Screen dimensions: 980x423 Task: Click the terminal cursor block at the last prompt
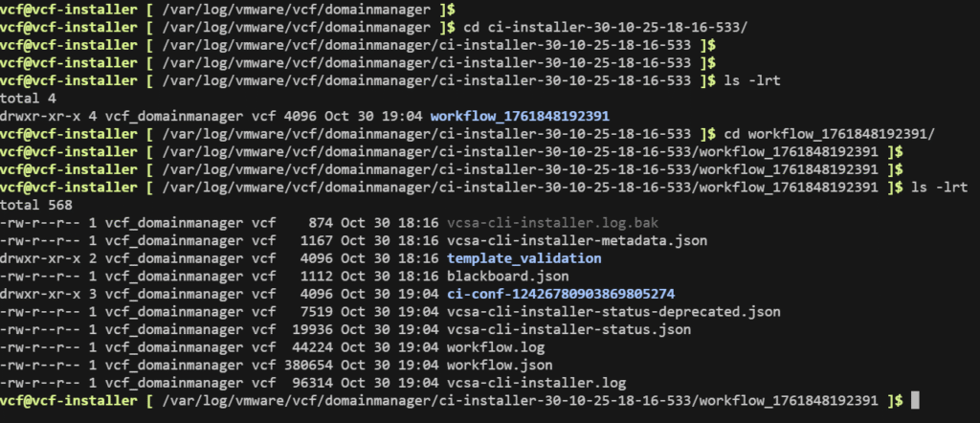(915, 401)
